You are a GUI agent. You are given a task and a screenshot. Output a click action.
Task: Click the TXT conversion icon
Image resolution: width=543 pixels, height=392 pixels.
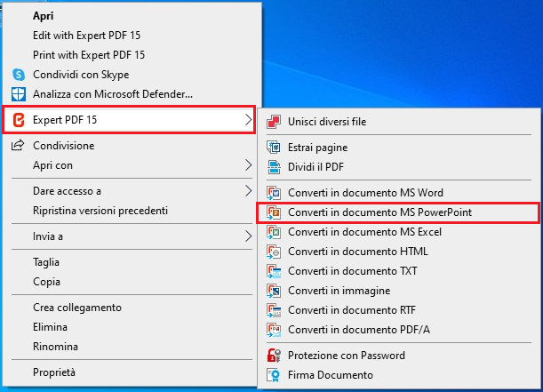pyautogui.click(x=274, y=271)
